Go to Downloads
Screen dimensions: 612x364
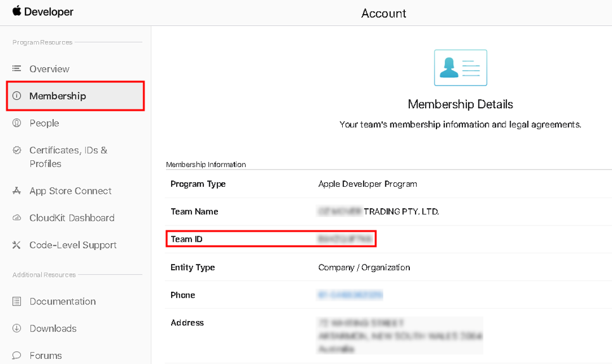tap(53, 328)
